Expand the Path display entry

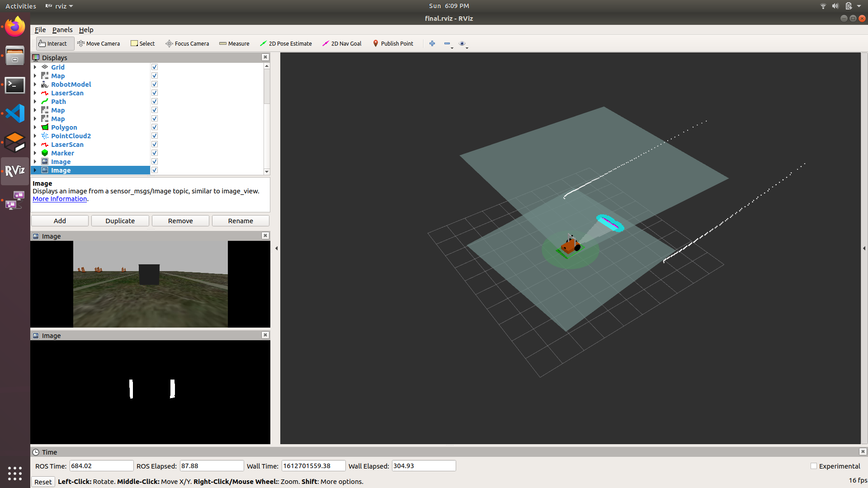[x=36, y=101]
